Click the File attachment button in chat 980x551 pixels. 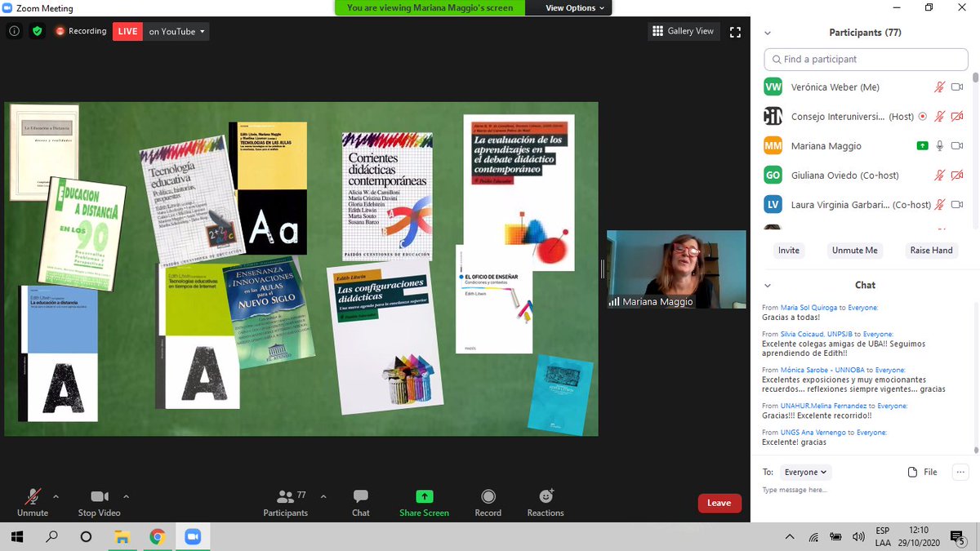(923, 472)
